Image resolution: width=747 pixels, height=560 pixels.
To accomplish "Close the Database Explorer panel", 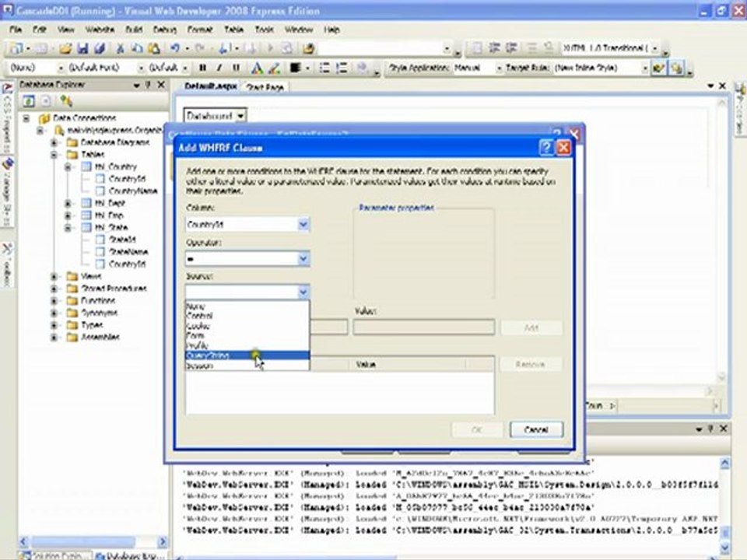I will 162,85.
